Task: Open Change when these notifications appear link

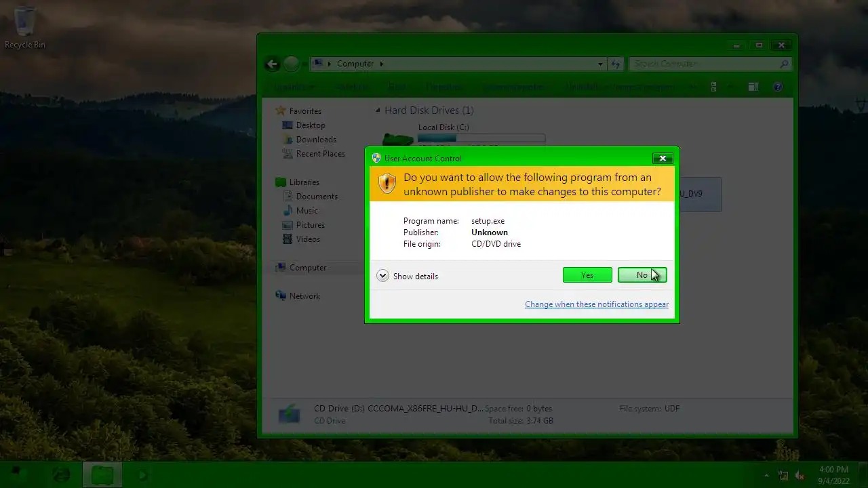Action: (597, 304)
